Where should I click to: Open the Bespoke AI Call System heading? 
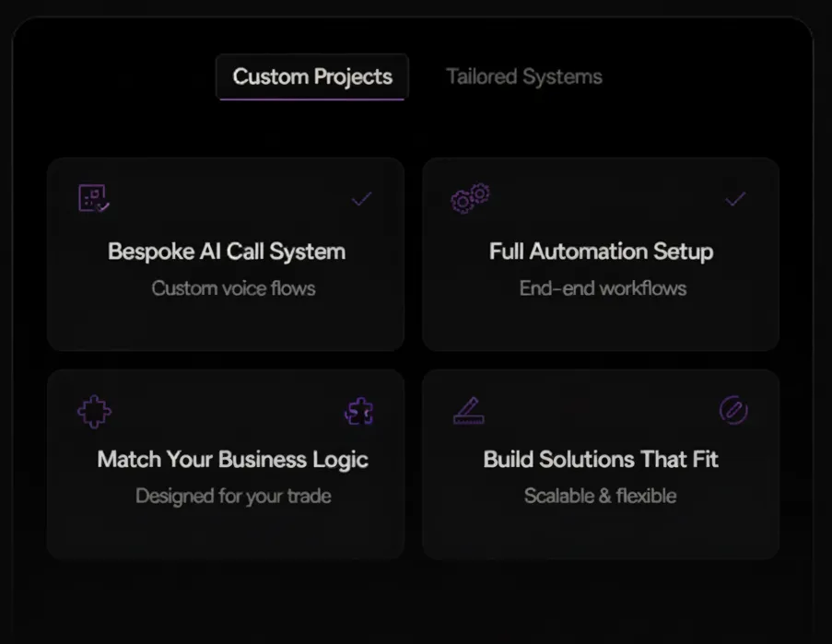tap(227, 252)
